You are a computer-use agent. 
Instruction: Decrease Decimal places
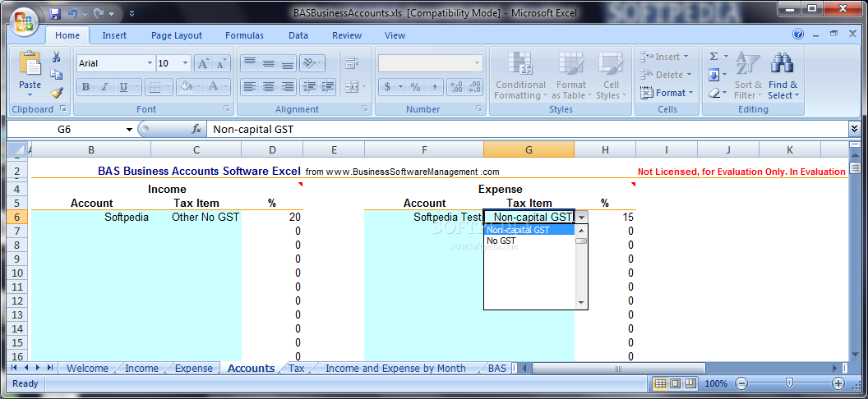(x=474, y=87)
